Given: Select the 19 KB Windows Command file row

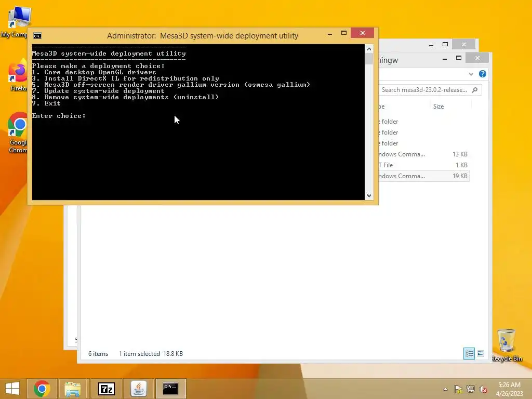Looking at the screenshot, I should click(x=424, y=176).
